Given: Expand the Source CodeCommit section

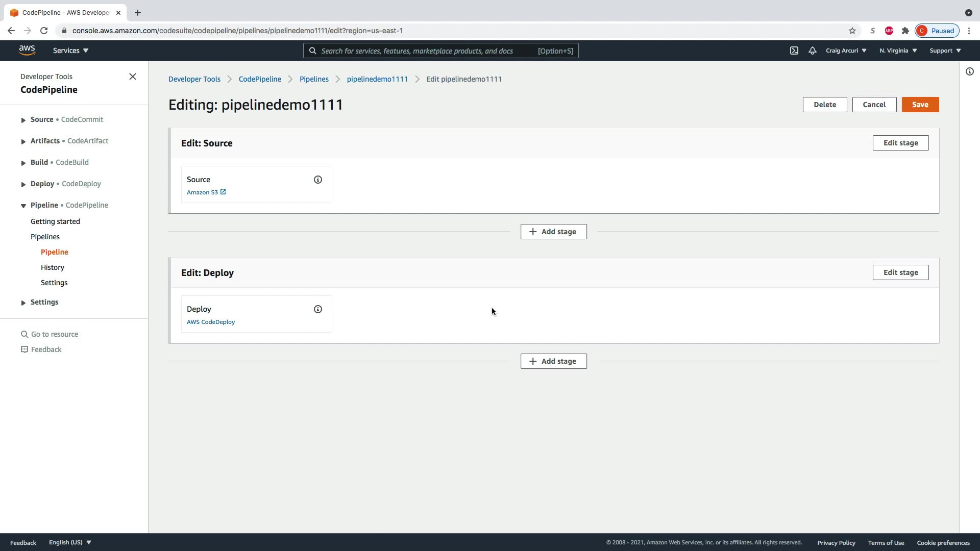Looking at the screenshot, I should coord(23,120).
